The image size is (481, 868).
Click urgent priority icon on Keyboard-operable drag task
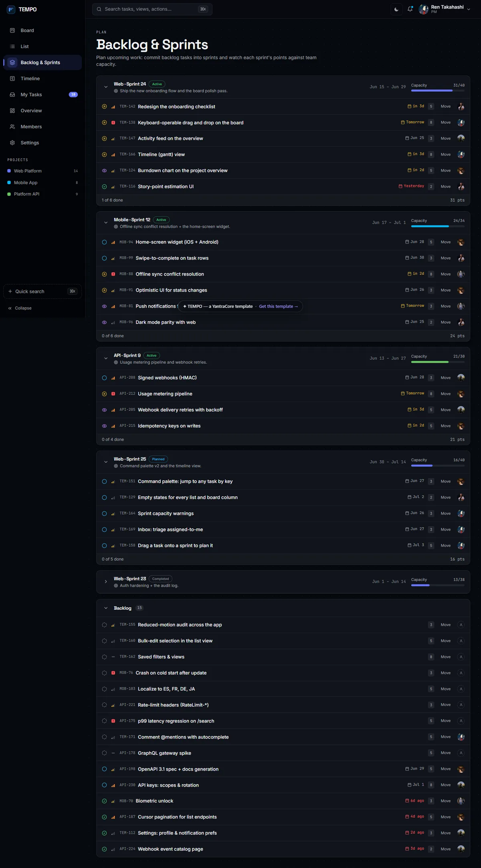point(113,123)
